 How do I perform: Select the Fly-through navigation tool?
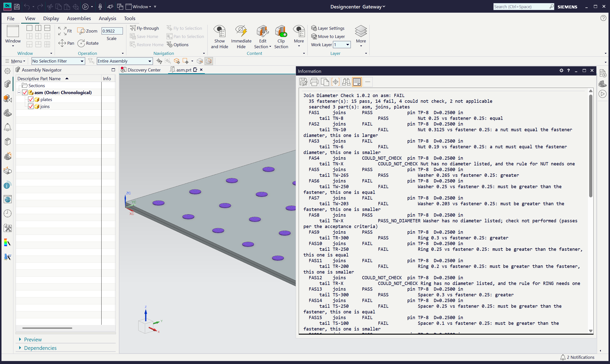pos(144,28)
